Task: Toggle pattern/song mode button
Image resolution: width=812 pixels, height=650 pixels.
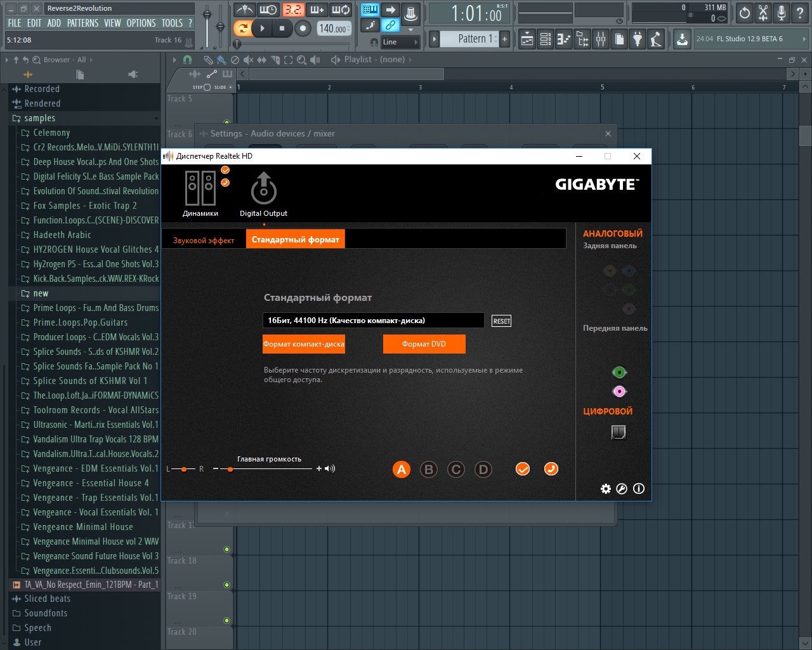Action: click(242, 28)
